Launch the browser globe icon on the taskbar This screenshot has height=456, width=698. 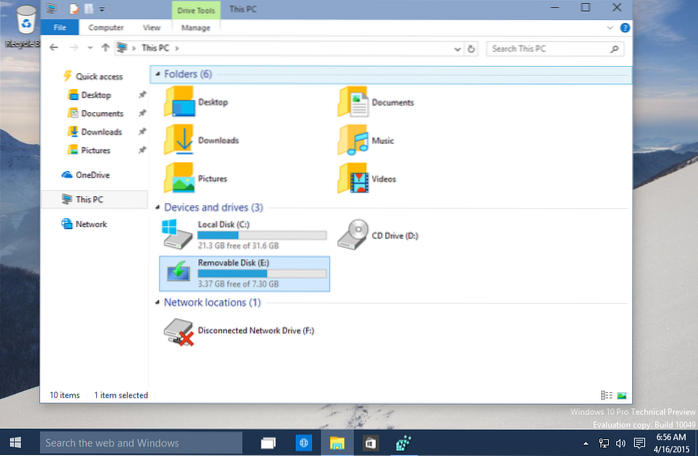click(304, 443)
